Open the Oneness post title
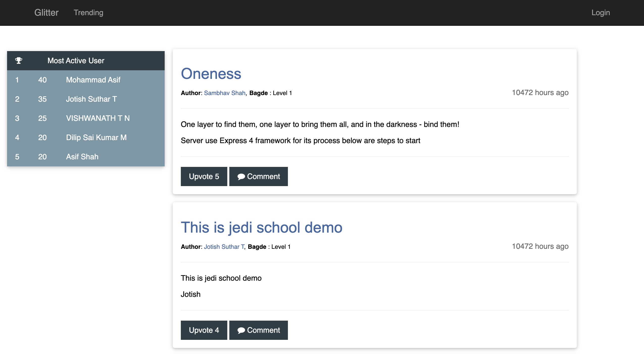Image resolution: width=644 pixels, height=354 pixels. click(211, 74)
